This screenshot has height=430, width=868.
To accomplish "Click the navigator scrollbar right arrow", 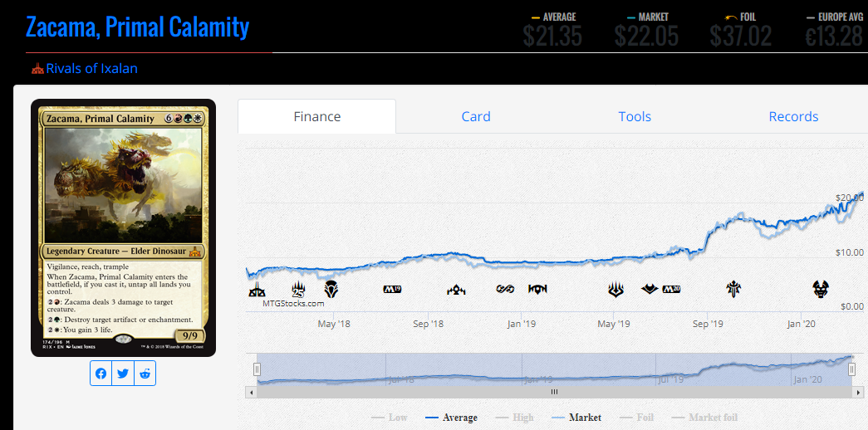I will pyautogui.click(x=858, y=392).
